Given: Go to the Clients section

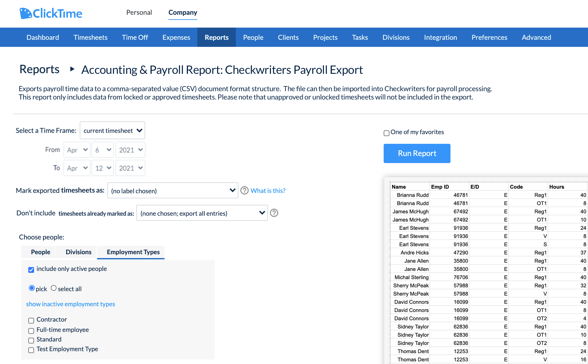Looking at the screenshot, I should pos(288,37).
